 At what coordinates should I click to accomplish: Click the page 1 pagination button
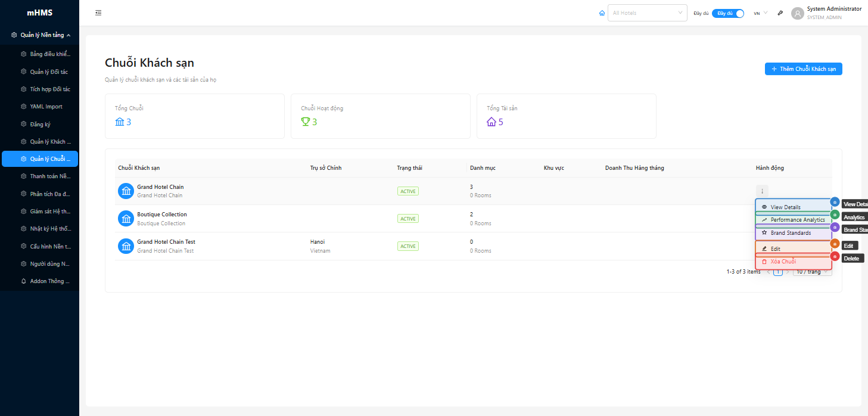pyautogui.click(x=778, y=272)
